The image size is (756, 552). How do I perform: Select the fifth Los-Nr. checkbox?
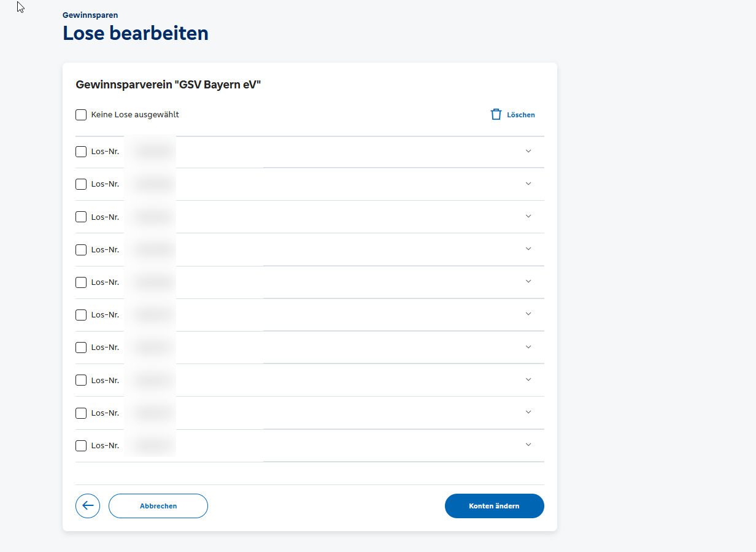click(80, 282)
